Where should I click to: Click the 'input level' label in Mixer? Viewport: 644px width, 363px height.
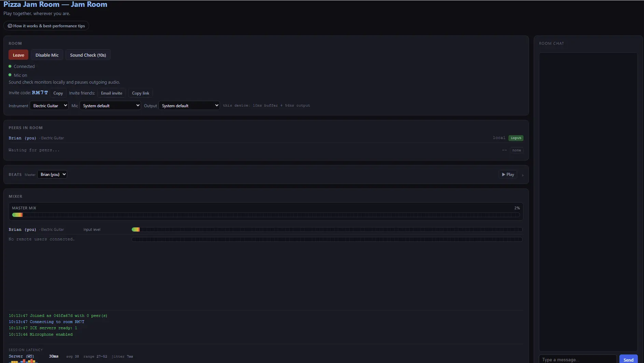click(x=92, y=229)
